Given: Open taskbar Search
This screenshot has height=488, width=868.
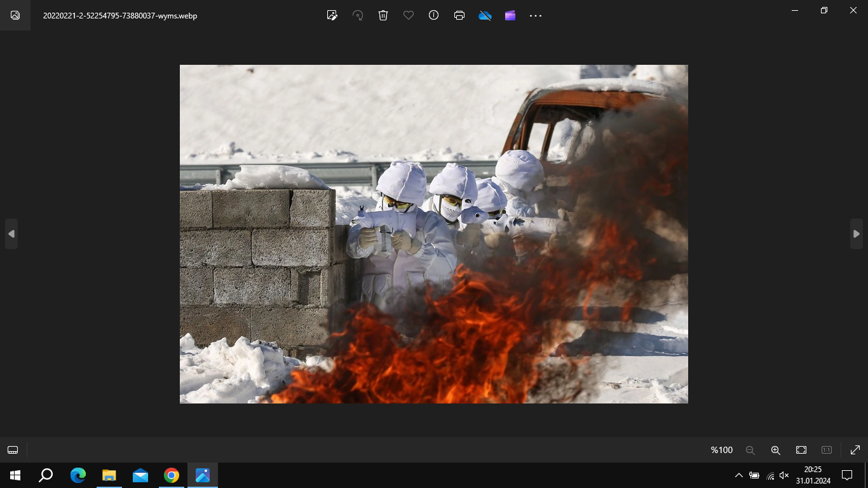Looking at the screenshot, I should 46,475.
